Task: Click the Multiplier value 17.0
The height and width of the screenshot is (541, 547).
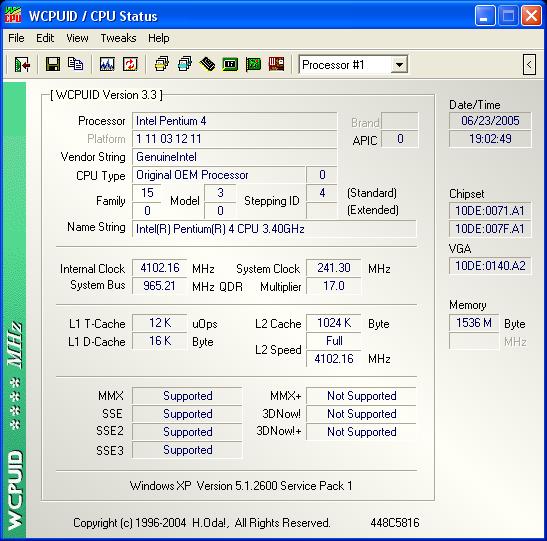Action: click(x=334, y=286)
